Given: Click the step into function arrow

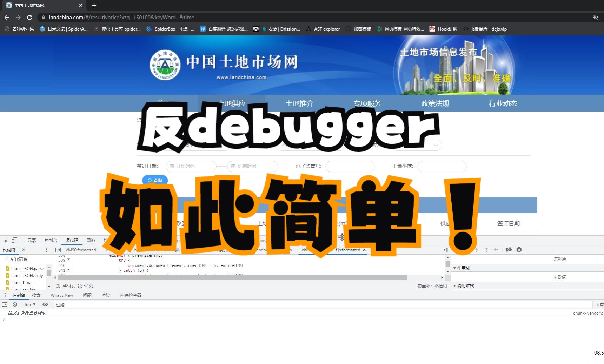Looking at the screenshot, I should click(477, 250).
